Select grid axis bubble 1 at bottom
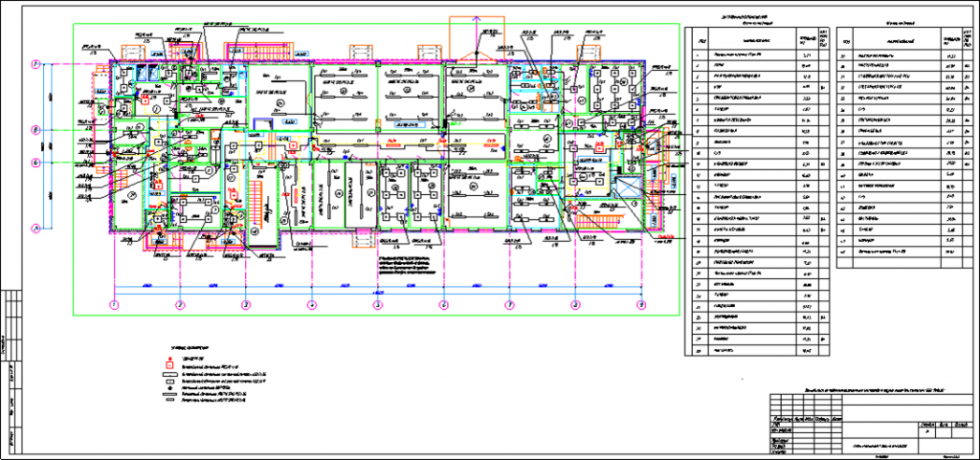This screenshot has width=980, height=460. click(114, 304)
